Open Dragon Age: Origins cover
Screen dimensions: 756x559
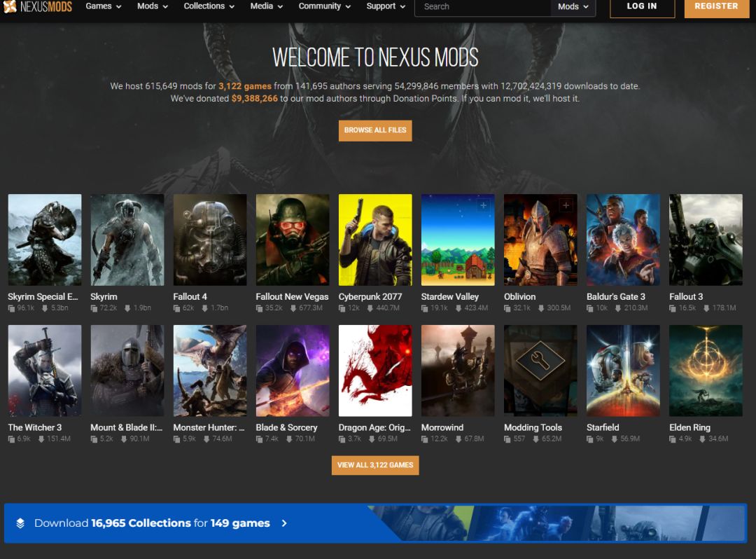point(375,371)
